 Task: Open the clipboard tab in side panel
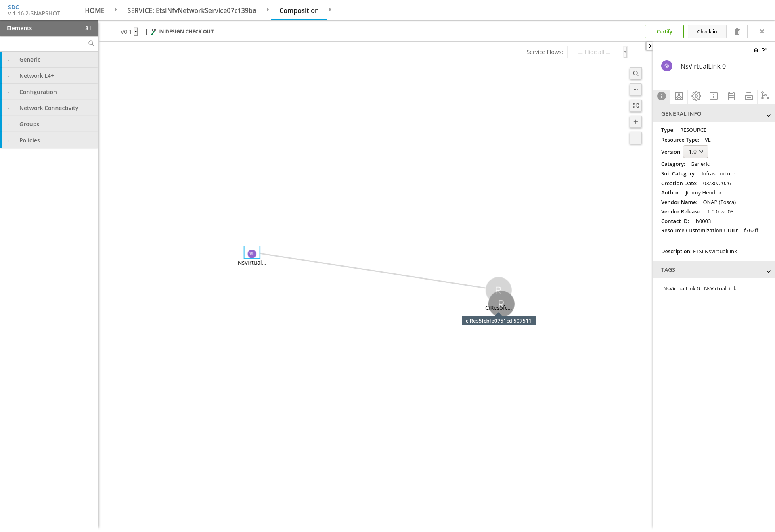pyautogui.click(x=731, y=96)
